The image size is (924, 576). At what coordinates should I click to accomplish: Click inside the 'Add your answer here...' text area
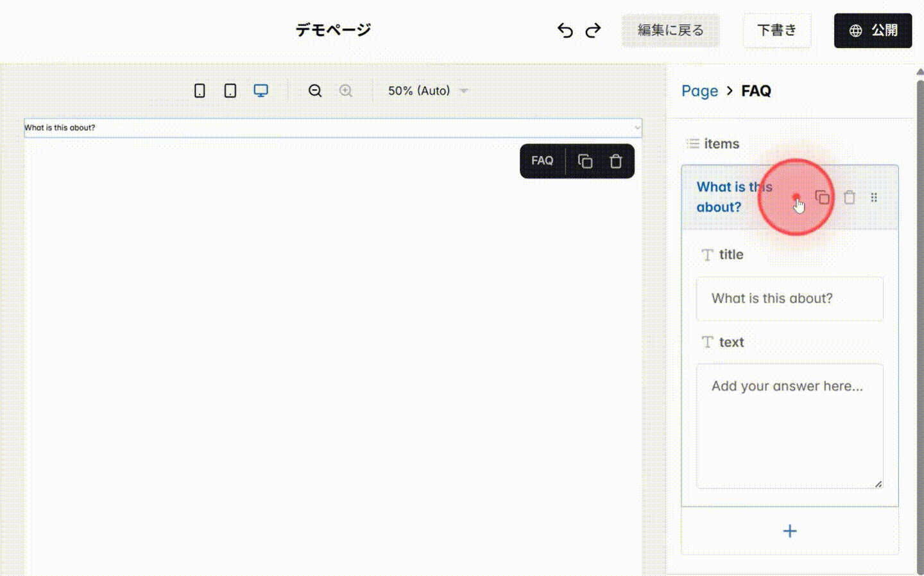tap(790, 424)
